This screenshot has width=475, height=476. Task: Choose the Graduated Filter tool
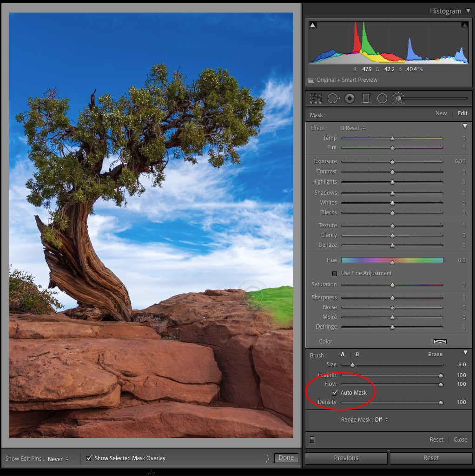[366, 98]
